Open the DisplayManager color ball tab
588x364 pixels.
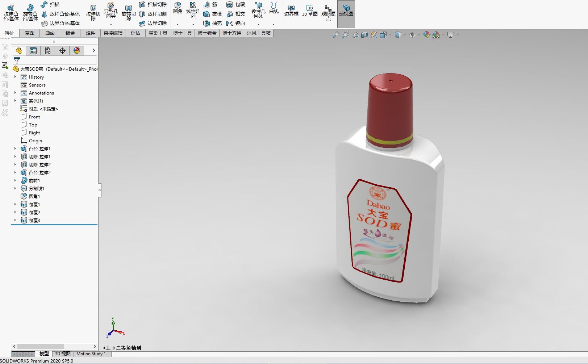tap(77, 51)
